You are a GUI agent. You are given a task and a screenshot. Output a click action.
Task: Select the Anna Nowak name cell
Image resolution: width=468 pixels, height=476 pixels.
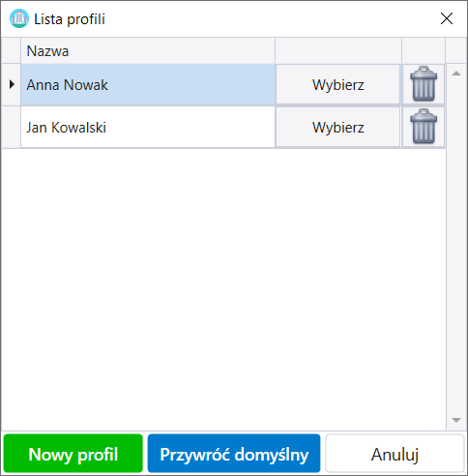148,84
